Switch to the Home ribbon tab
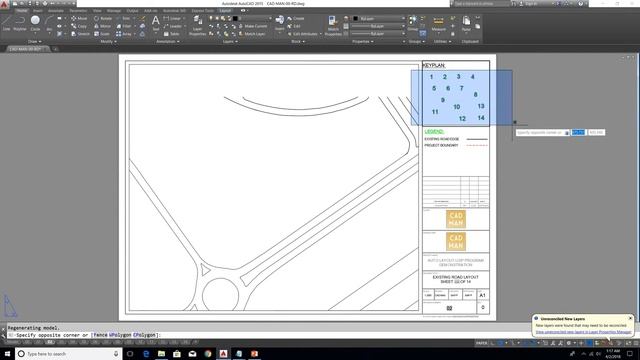 pos(22,11)
